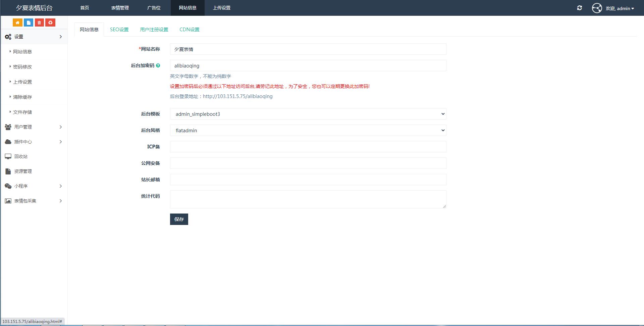This screenshot has height=326, width=644.
Task: Click the blue document icon in sidebar toolbar
Action: 29,22
